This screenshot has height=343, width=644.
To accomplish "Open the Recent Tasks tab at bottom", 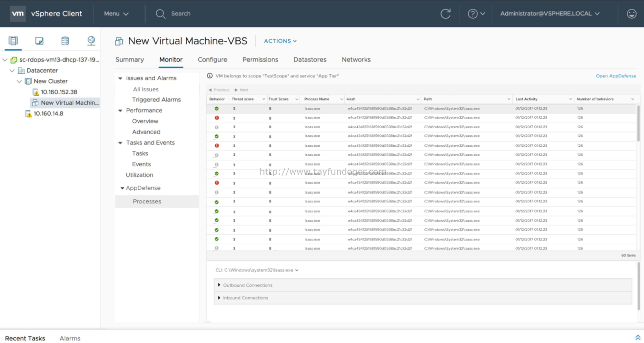I will [x=25, y=338].
